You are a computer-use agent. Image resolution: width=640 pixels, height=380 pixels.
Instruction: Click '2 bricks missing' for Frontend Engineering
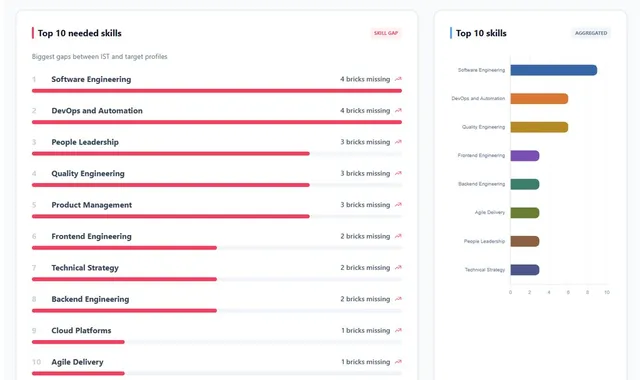(x=365, y=236)
